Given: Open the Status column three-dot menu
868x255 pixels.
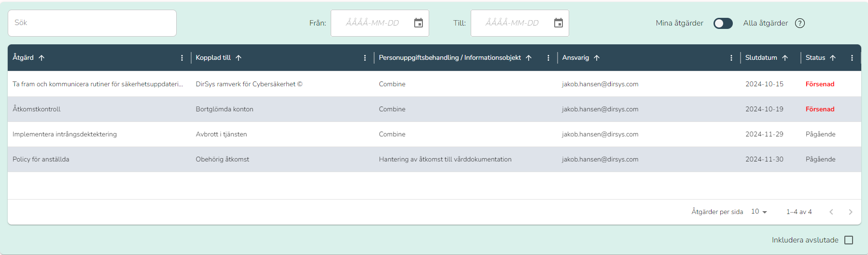Looking at the screenshot, I should pyautogui.click(x=852, y=58).
